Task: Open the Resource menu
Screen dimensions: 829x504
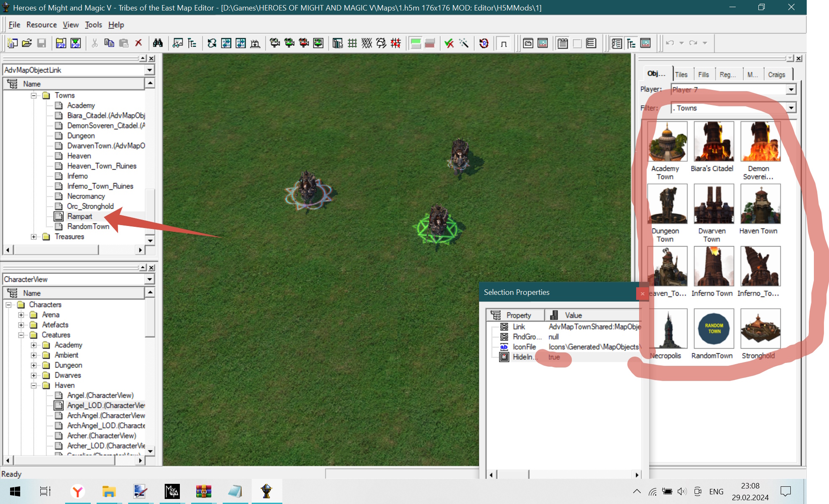Action: click(x=42, y=25)
